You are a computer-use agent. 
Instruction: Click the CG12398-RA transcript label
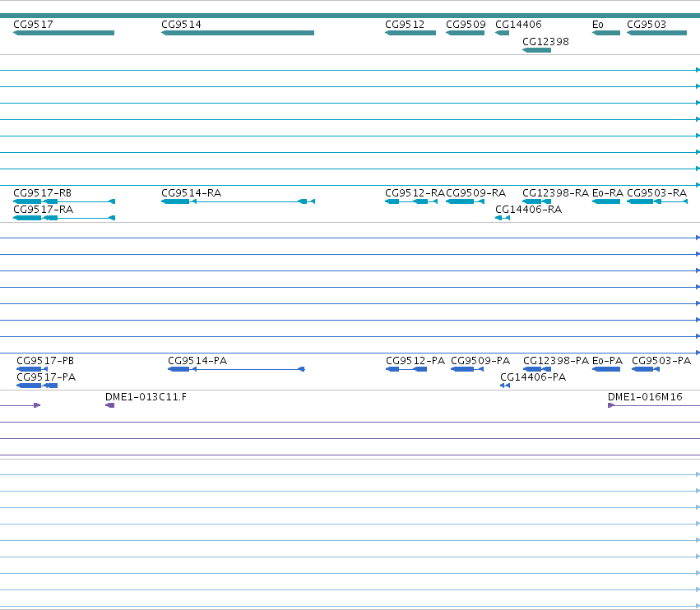[x=556, y=193]
